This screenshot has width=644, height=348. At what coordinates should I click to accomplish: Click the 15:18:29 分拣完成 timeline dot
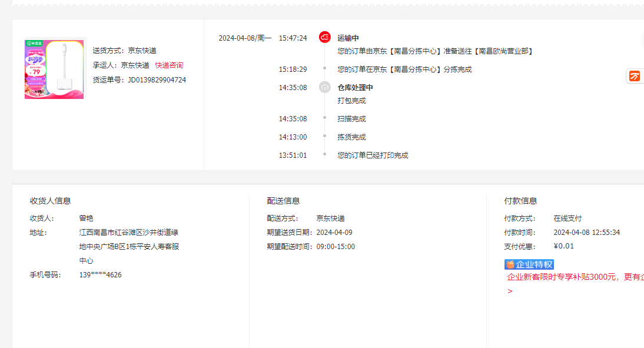[x=324, y=68]
